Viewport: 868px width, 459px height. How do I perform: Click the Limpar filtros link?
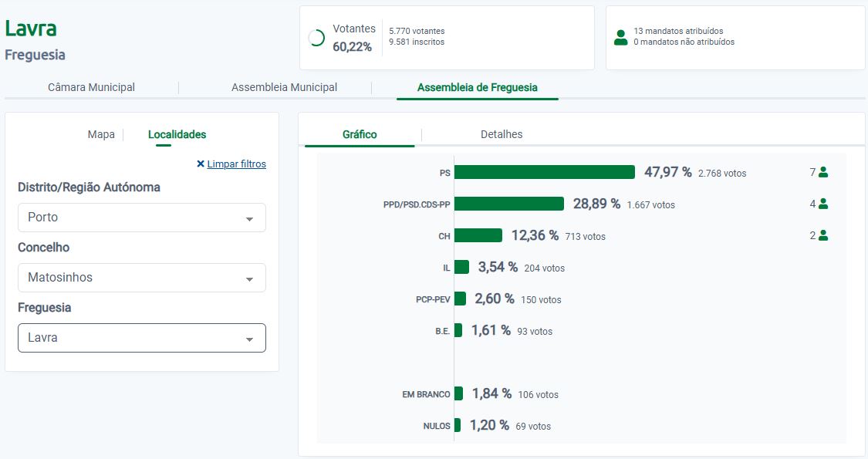point(236,164)
